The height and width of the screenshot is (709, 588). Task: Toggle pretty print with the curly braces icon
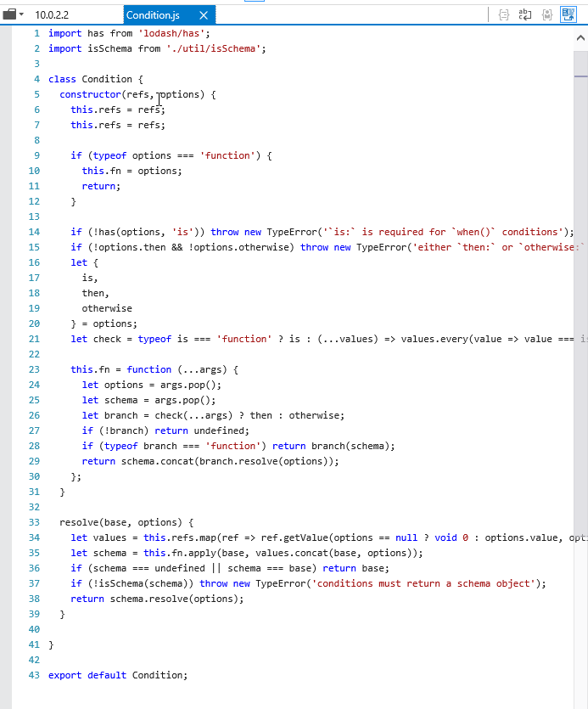(x=503, y=15)
